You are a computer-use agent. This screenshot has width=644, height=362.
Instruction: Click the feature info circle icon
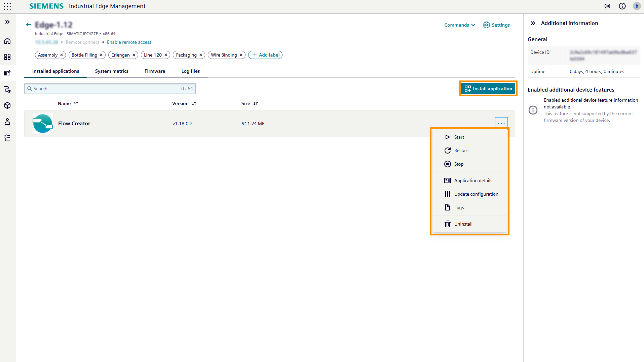point(533,110)
